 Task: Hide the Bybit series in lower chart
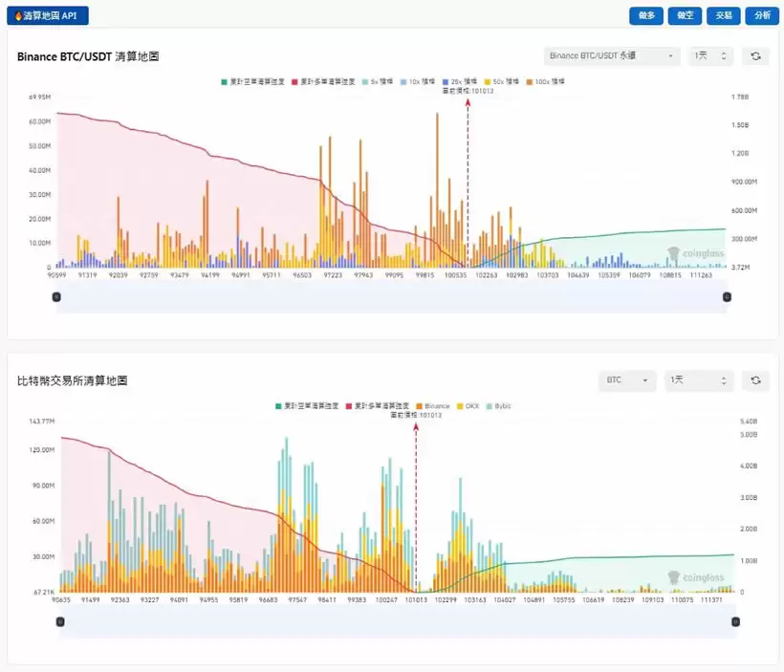pos(499,406)
